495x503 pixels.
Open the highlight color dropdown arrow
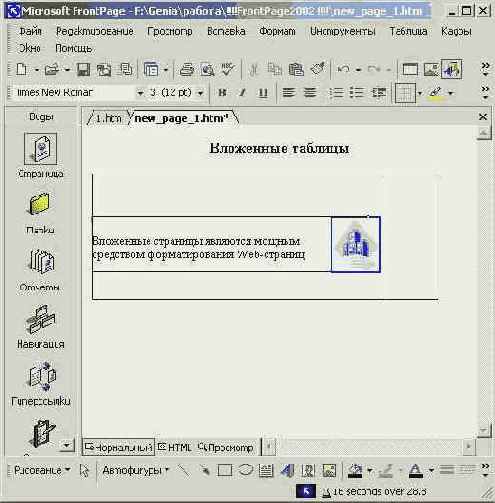451,93
